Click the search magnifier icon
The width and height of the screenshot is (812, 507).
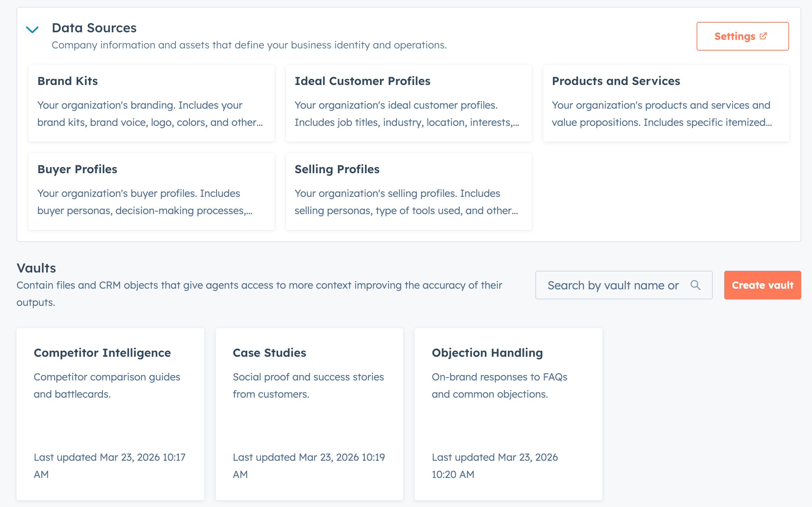point(695,285)
